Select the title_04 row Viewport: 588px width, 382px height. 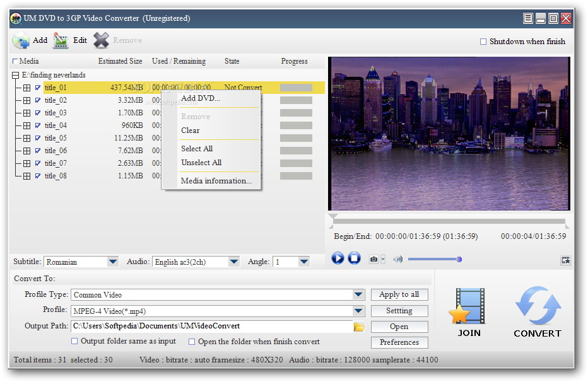coord(56,125)
